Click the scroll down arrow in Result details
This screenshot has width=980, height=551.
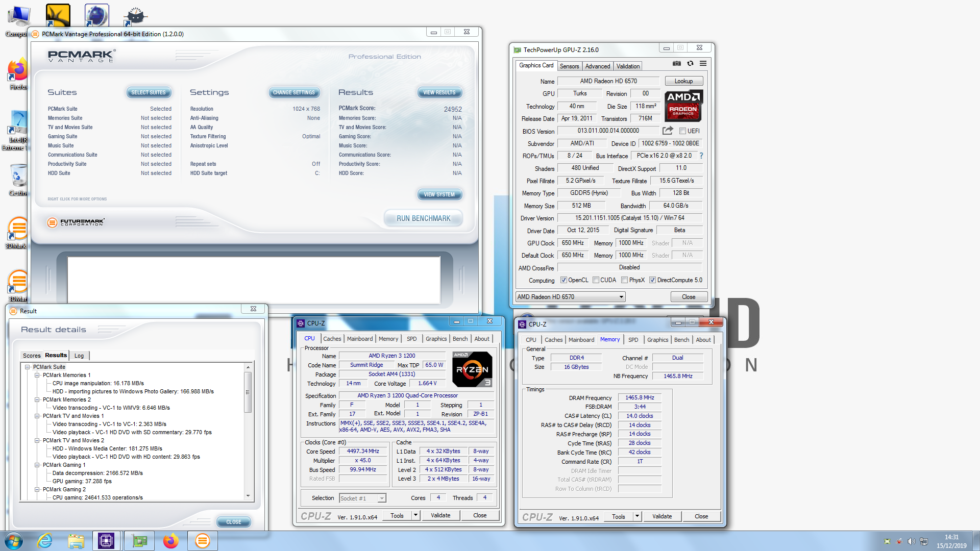248,496
